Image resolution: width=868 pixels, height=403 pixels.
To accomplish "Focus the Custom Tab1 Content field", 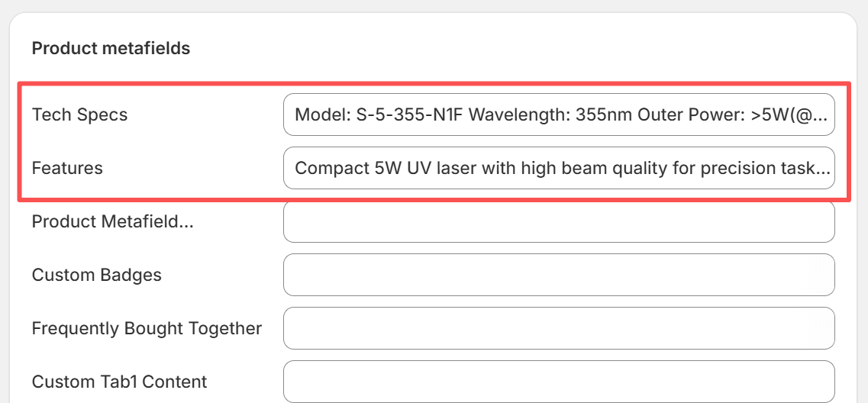I will pyautogui.click(x=558, y=381).
